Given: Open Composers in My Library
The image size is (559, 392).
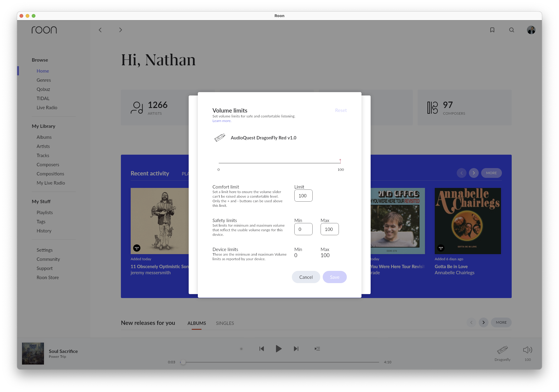Looking at the screenshot, I should pos(48,164).
